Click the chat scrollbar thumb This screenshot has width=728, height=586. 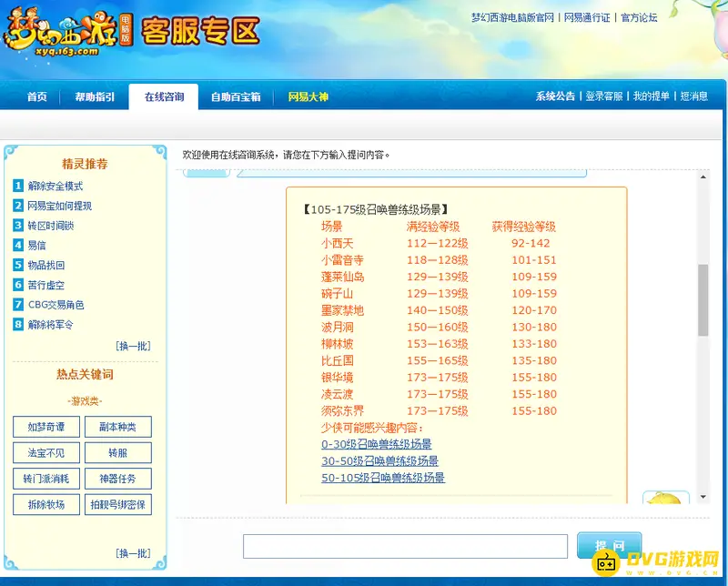(703, 300)
